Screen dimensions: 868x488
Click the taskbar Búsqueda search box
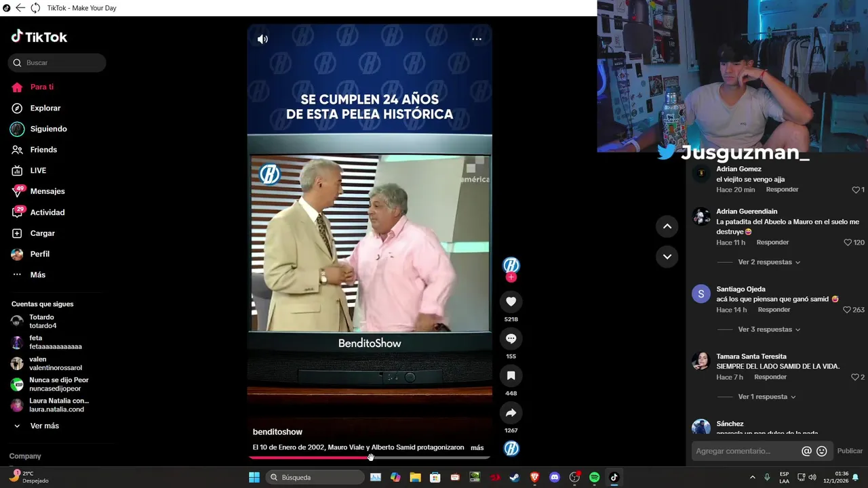315,477
